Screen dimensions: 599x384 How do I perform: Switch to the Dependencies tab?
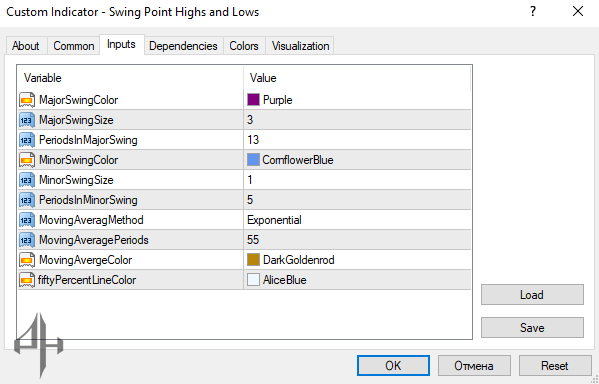click(183, 46)
